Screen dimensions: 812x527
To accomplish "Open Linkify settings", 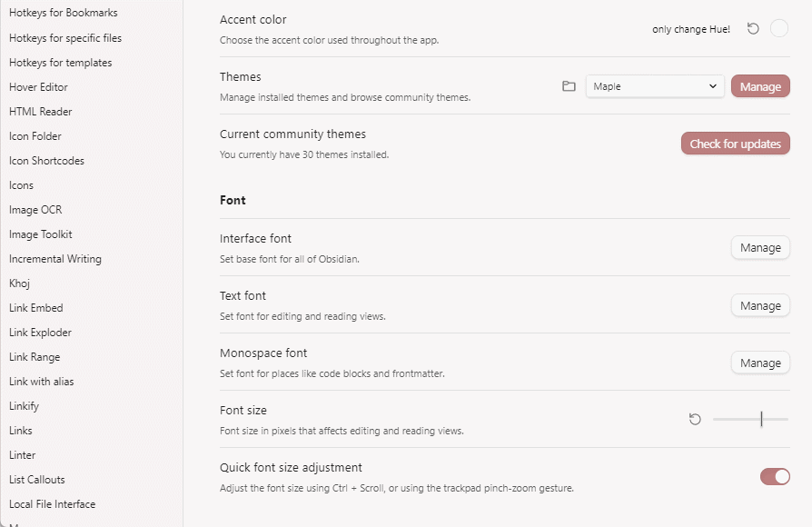I will (x=24, y=405).
